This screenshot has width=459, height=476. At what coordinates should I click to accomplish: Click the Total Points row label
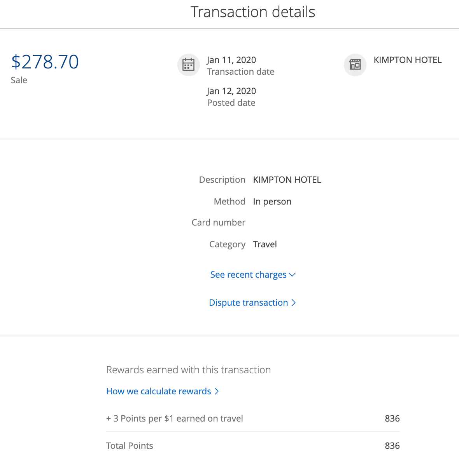pyautogui.click(x=130, y=446)
